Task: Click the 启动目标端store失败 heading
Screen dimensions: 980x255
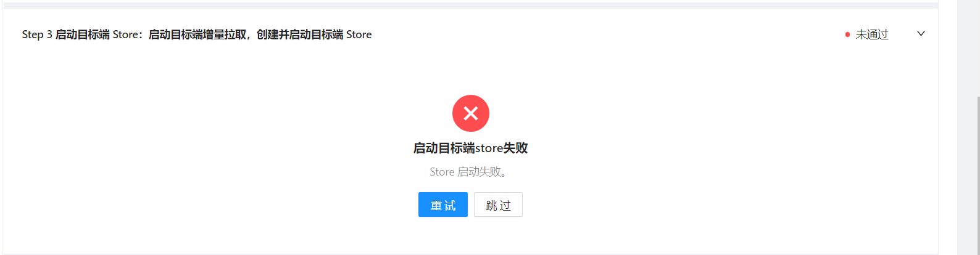Action: tap(471, 148)
